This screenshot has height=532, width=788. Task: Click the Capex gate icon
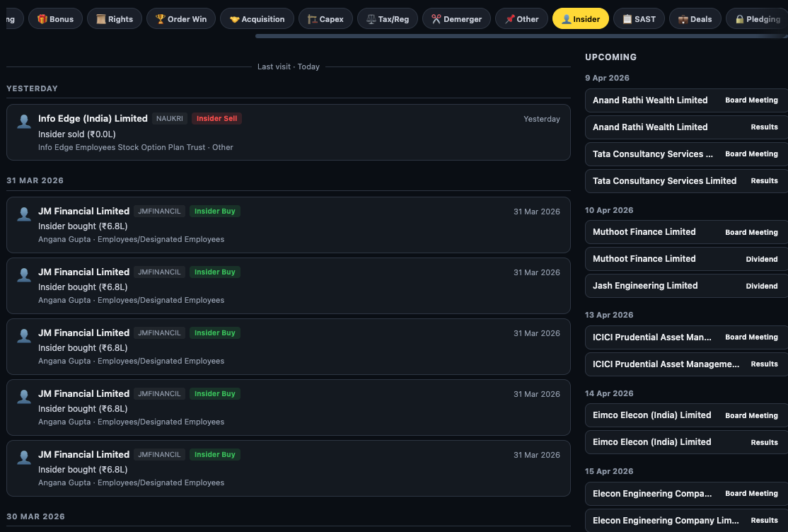click(x=311, y=18)
